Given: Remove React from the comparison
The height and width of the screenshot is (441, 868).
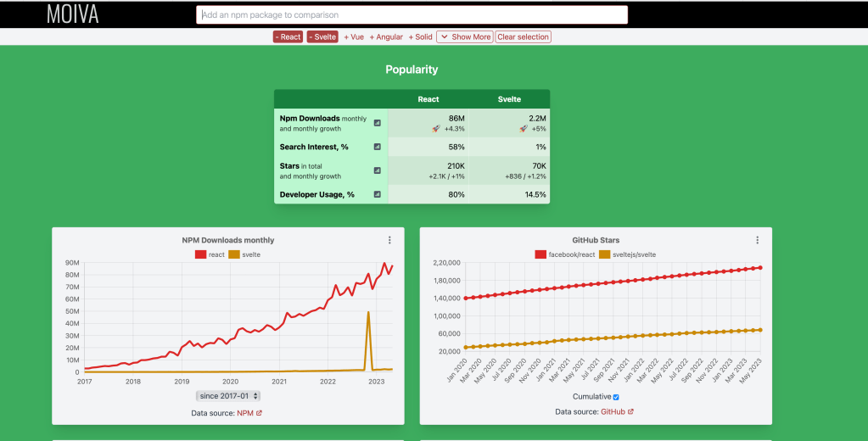Looking at the screenshot, I should pos(288,37).
